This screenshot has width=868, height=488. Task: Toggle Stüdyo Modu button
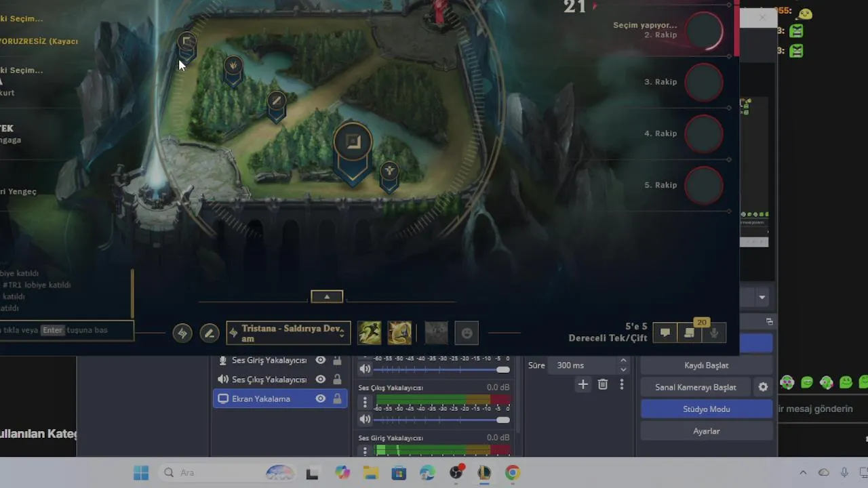pos(706,409)
